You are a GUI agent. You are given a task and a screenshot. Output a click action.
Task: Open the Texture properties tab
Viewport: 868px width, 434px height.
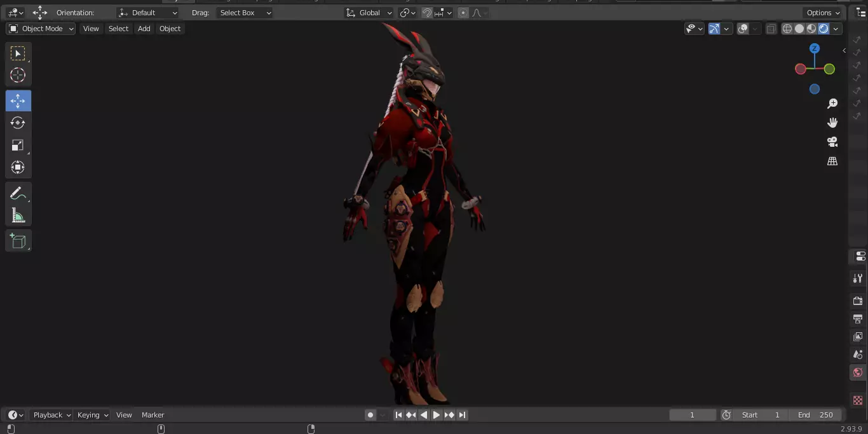pos(858,400)
